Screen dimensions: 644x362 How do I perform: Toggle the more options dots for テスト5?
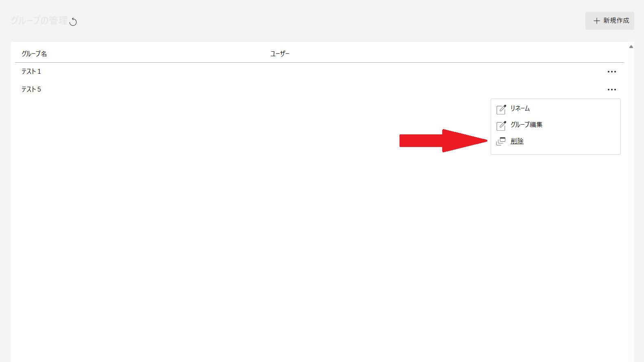coord(611,90)
